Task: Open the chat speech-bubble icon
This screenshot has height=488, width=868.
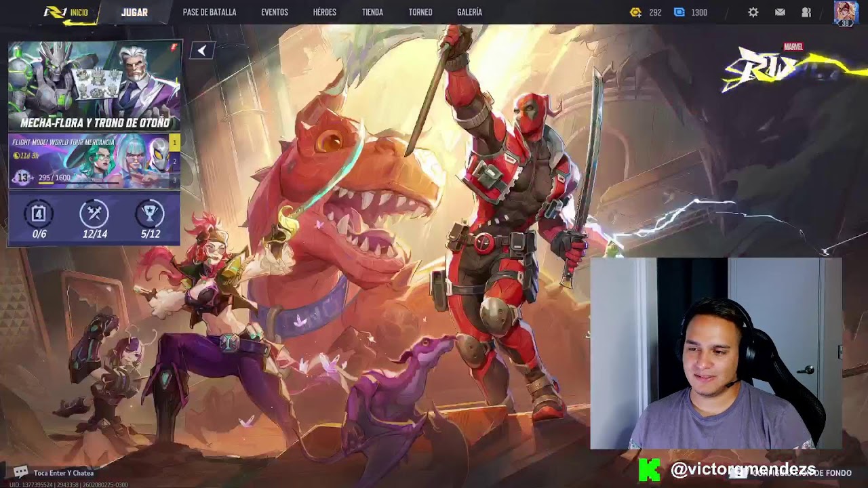Action: tap(21, 472)
